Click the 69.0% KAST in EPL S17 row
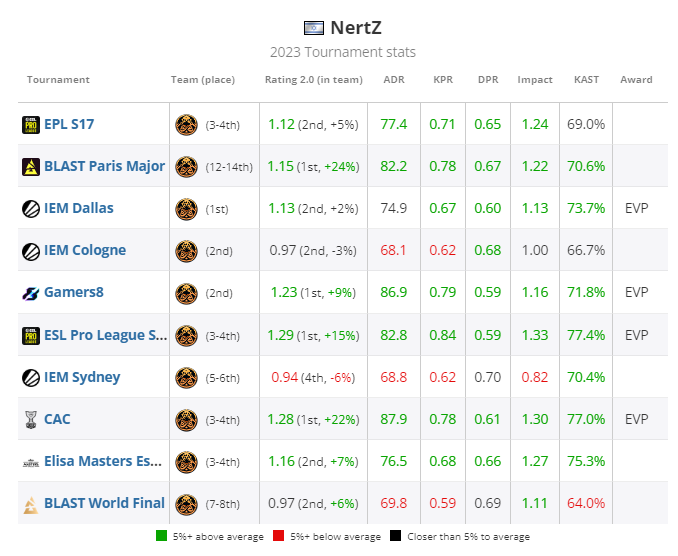Screen dimensions: 678x556 [x=586, y=125]
